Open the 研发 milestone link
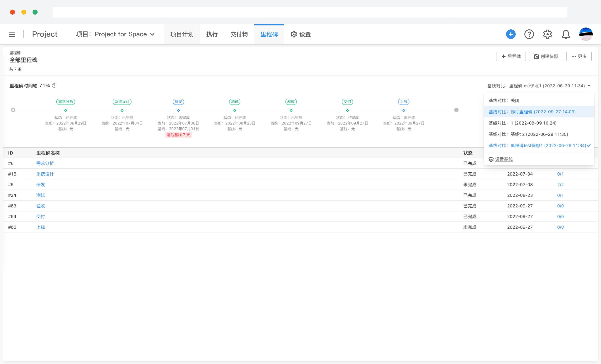The width and height of the screenshot is (601, 364). pyautogui.click(x=40, y=185)
